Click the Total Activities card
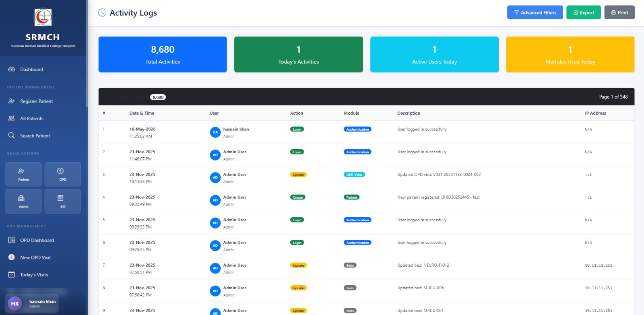Image resolution: width=644 pixels, height=315 pixels. pos(163,55)
